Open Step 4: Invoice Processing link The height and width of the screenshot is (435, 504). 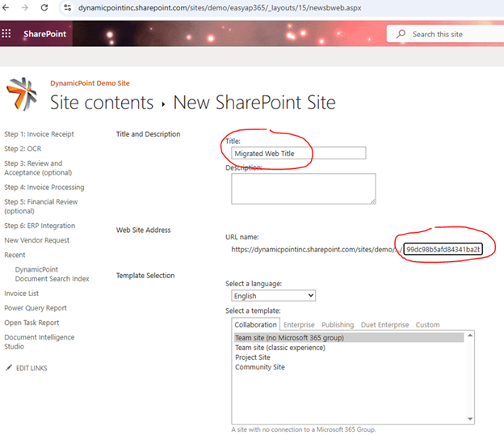click(x=44, y=188)
